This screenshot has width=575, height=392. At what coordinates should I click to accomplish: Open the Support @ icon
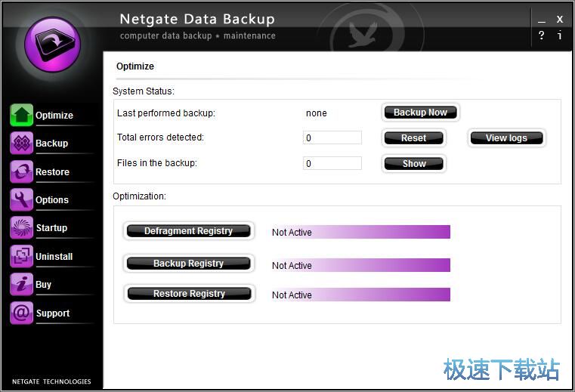[21, 313]
